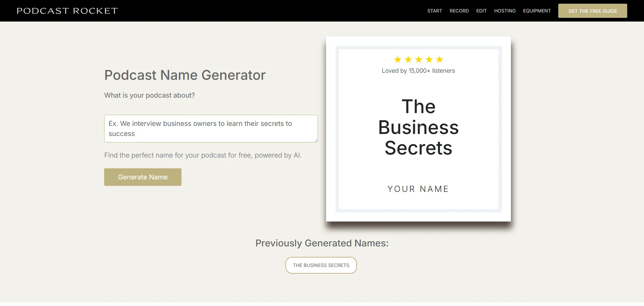Open the Equipment nav link
This screenshot has width=644, height=306.
coord(537,11)
